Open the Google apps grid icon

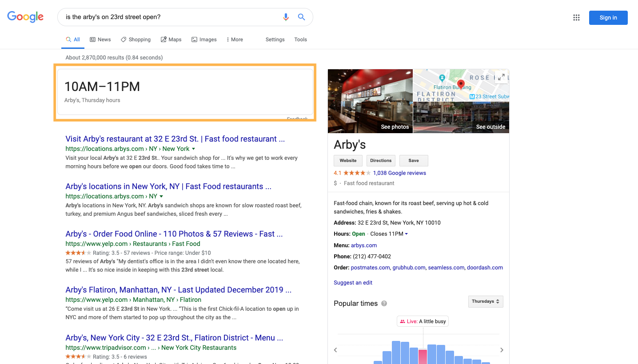576,18
